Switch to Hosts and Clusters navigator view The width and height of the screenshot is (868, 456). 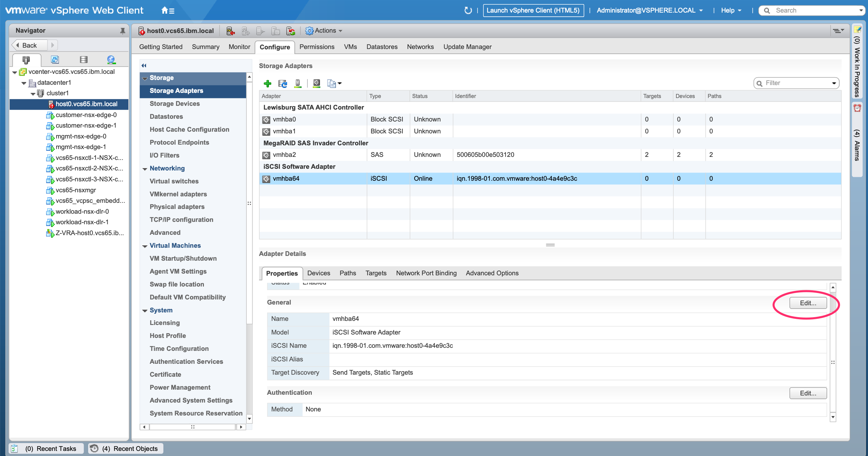(26, 60)
